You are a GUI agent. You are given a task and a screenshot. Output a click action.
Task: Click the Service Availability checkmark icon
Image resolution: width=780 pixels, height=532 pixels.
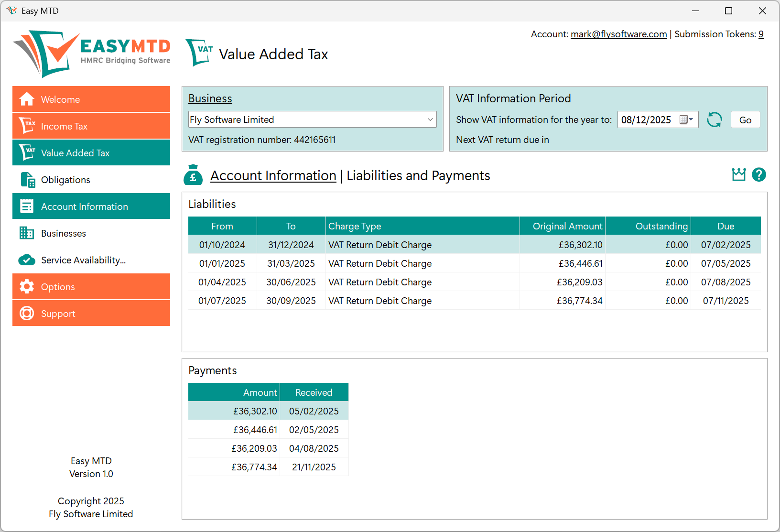(27, 260)
